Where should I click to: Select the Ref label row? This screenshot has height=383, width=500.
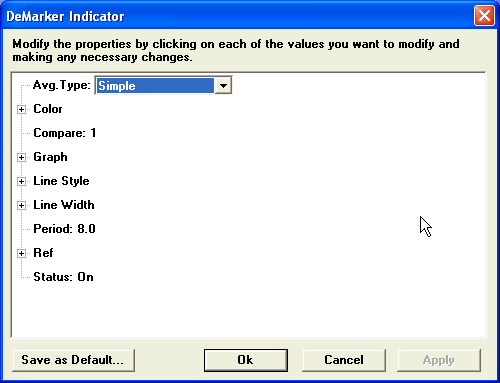click(43, 253)
